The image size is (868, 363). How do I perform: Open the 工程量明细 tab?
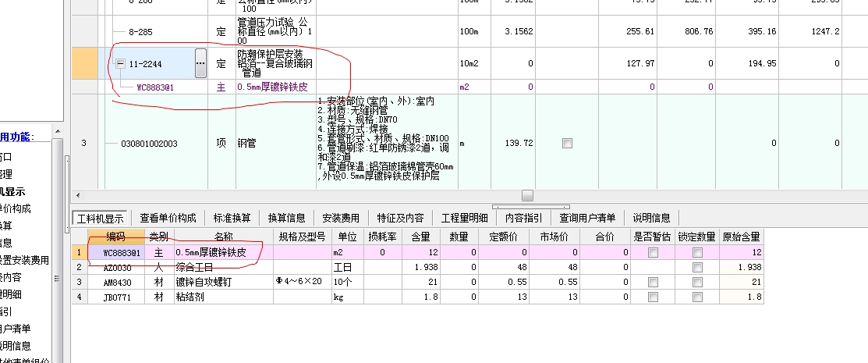[464, 218]
